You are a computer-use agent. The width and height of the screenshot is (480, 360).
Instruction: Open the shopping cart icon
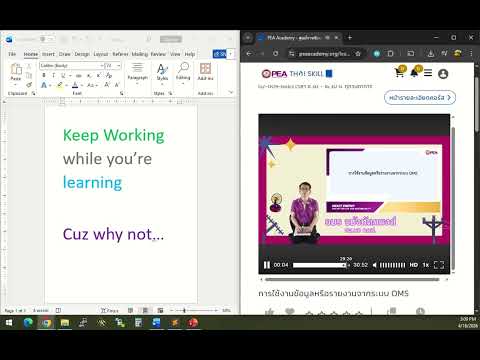point(399,72)
